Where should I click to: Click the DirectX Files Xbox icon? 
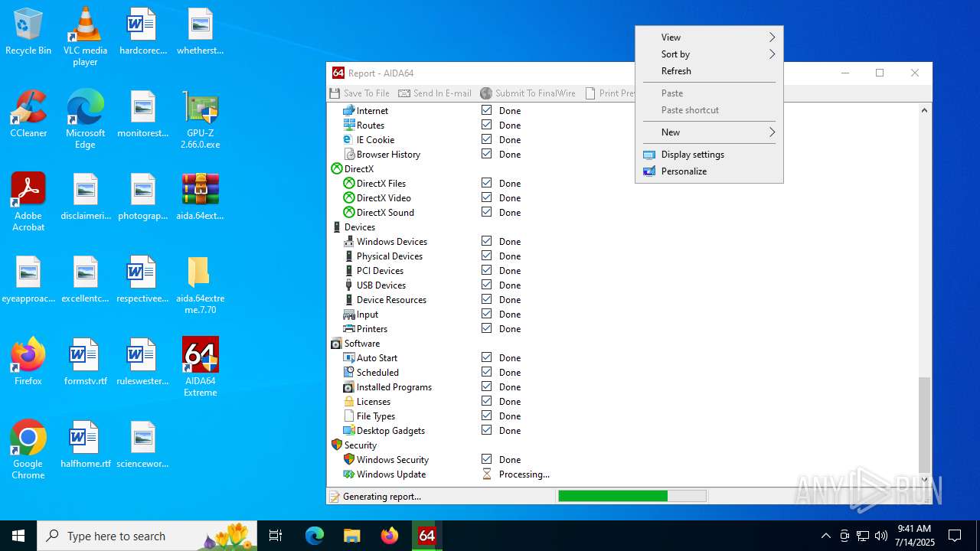[349, 184]
